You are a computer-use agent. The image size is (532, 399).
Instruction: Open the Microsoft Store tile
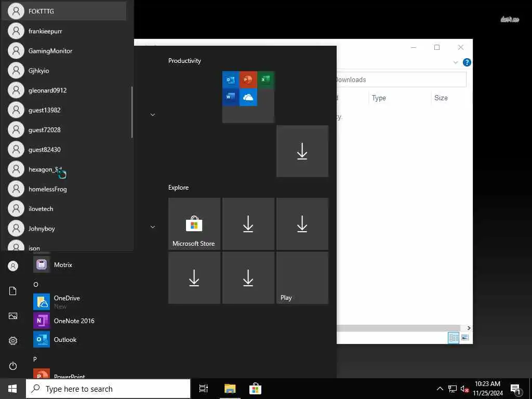194,224
